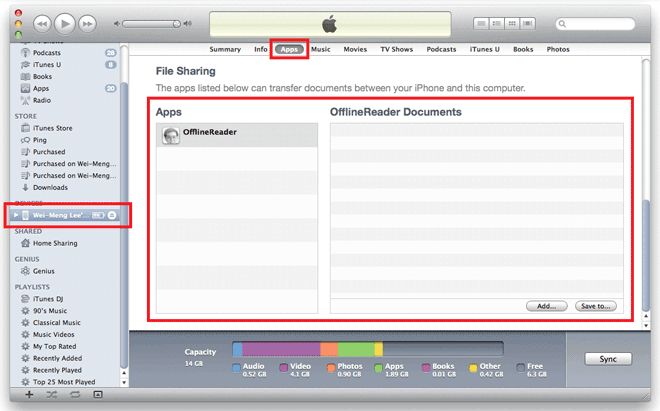Click the Add... button
The height and width of the screenshot is (411, 660).
click(546, 306)
